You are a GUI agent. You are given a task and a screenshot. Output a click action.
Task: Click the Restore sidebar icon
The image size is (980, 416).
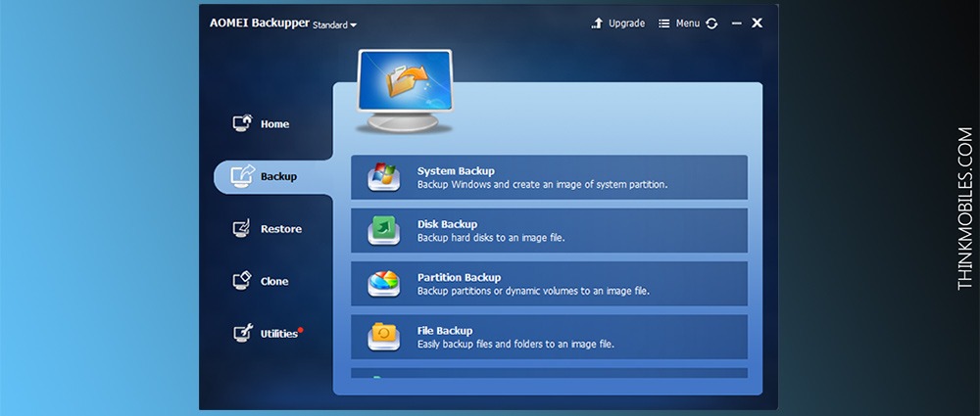pos(242,228)
